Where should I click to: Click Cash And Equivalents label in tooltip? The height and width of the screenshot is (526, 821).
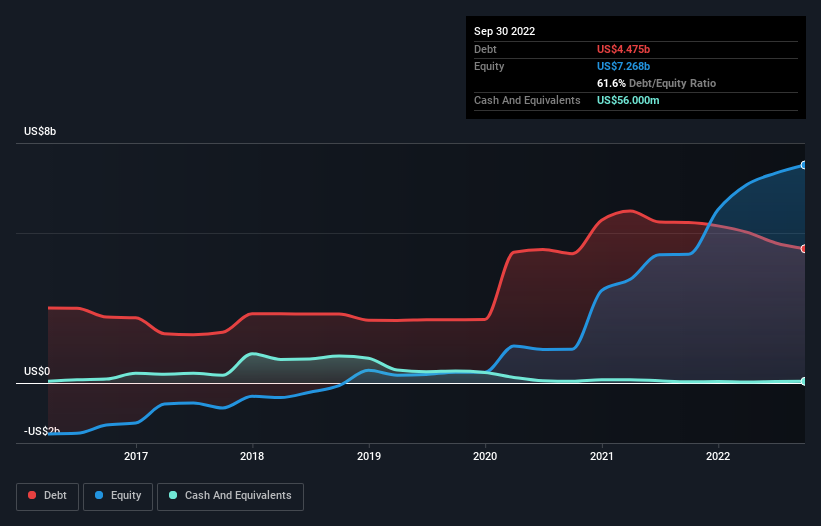[x=527, y=100]
